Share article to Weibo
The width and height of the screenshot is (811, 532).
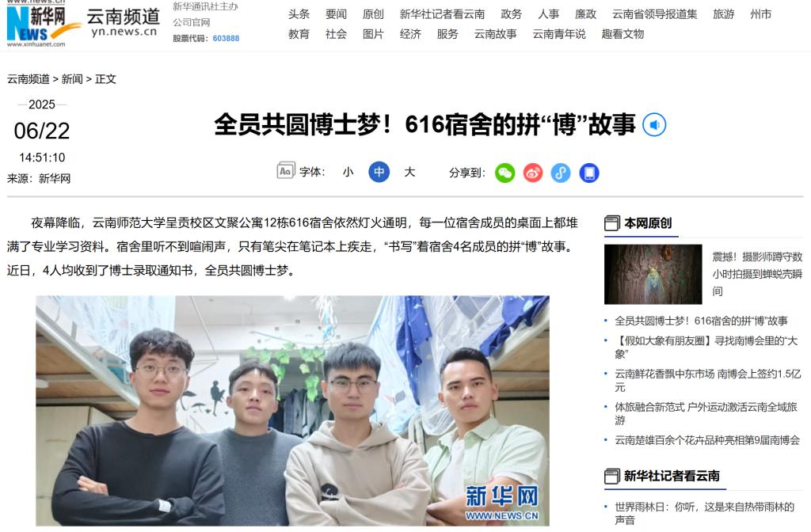(x=533, y=173)
